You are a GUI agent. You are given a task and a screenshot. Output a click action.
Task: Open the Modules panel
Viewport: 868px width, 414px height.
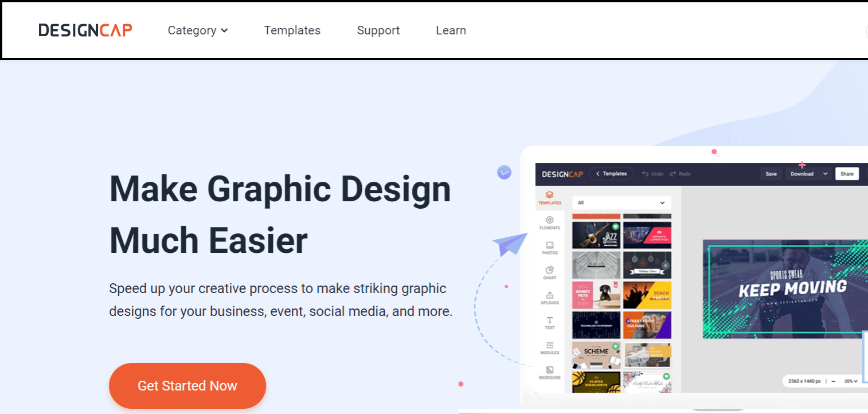549,345
